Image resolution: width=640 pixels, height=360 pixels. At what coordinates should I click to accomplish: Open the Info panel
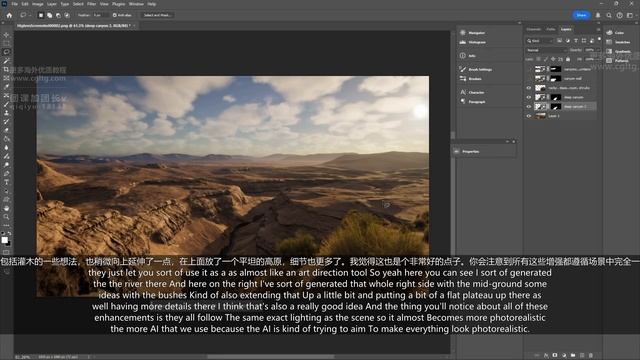468,56
